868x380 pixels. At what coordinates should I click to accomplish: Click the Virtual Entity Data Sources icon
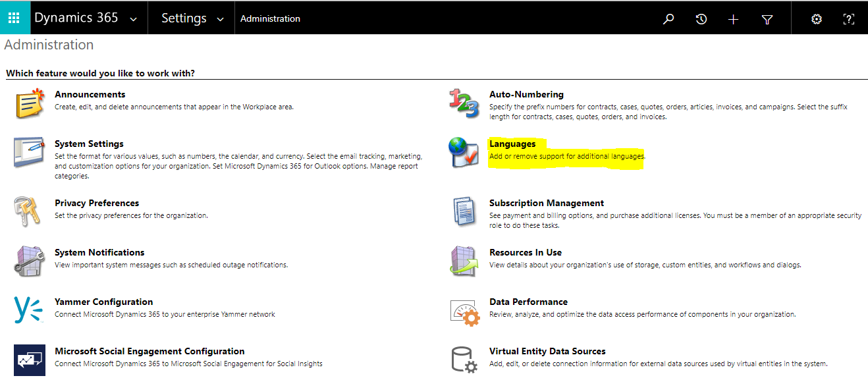(x=464, y=360)
